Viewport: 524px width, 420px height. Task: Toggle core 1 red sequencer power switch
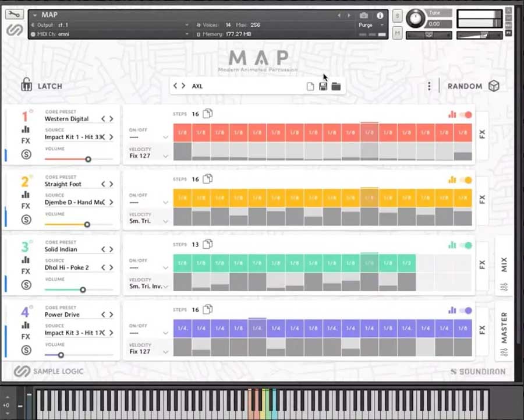click(466, 115)
